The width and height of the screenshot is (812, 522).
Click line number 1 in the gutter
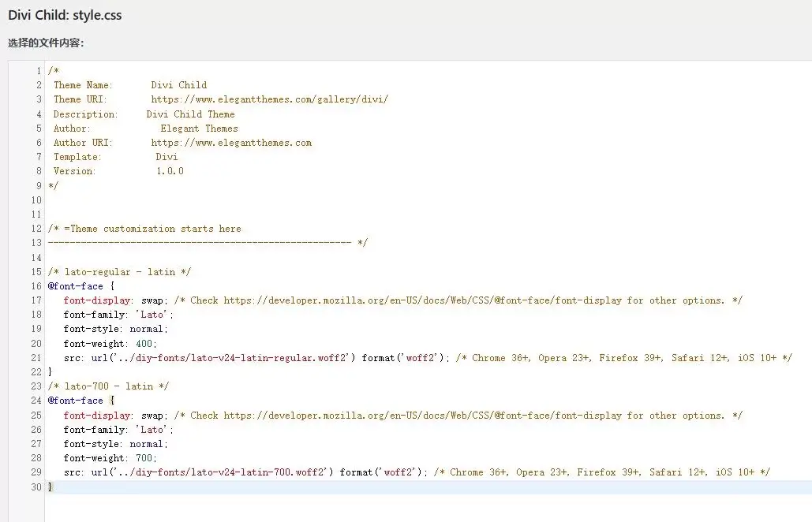[x=39, y=71]
